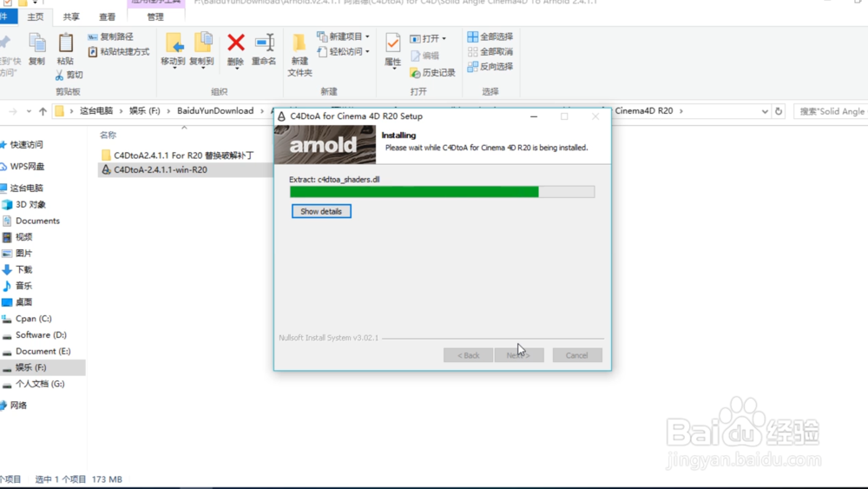The width and height of the screenshot is (868, 489).
Task: Open Cpan (C:) drive
Action: (x=33, y=319)
